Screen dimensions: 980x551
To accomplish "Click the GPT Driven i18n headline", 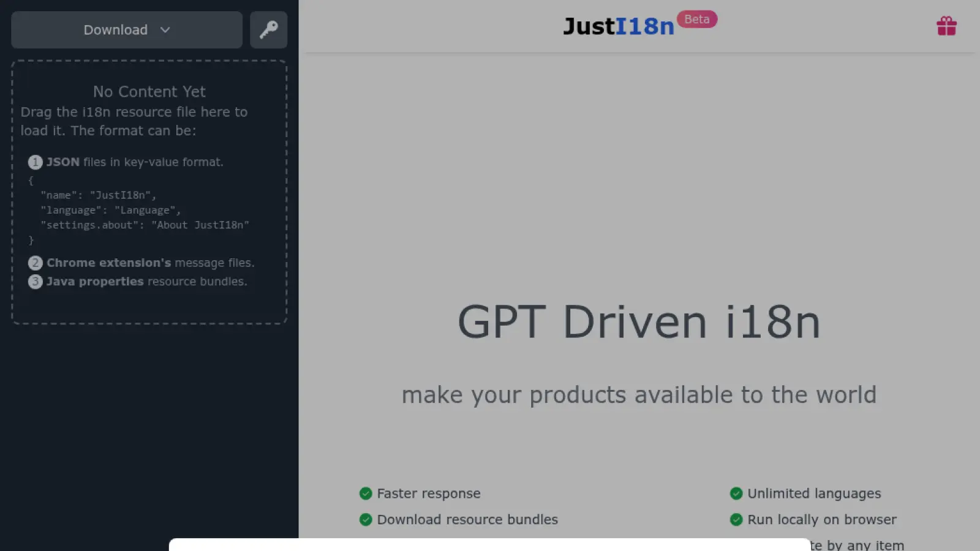I will point(639,321).
